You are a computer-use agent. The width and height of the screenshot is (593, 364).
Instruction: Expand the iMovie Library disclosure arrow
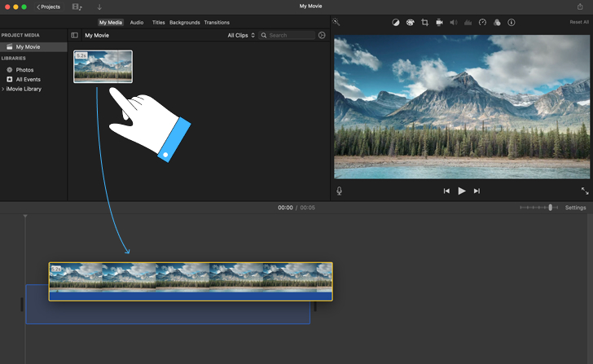point(3,89)
